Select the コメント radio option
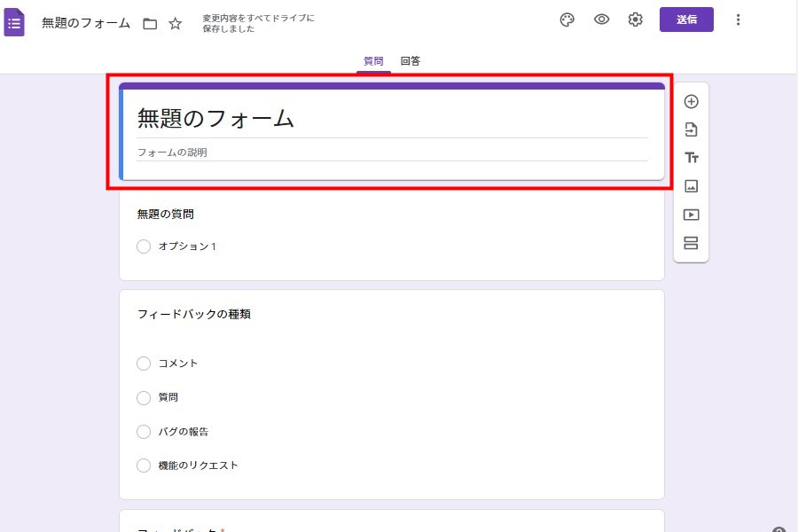 (144, 364)
